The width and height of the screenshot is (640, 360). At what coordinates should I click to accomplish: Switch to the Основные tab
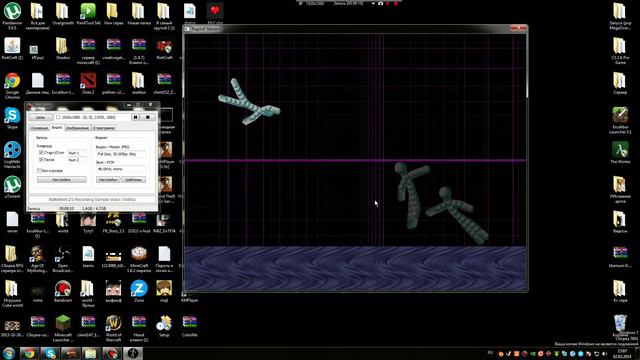pos(40,128)
